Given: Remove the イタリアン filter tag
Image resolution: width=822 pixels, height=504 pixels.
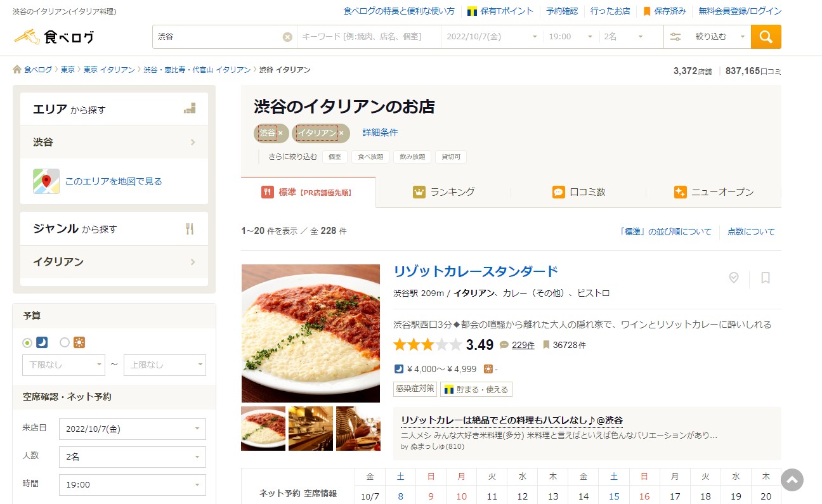Looking at the screenshot, I should [x=341, y=133].
